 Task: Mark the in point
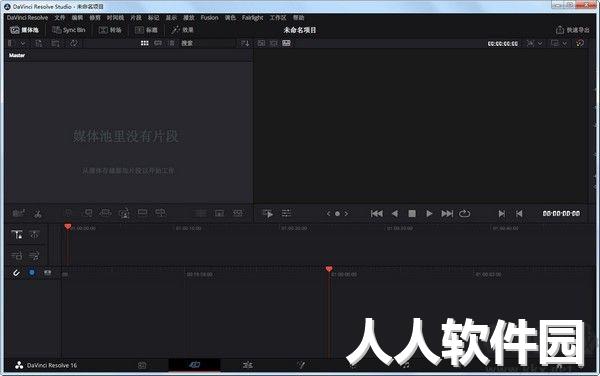(501, 213)
